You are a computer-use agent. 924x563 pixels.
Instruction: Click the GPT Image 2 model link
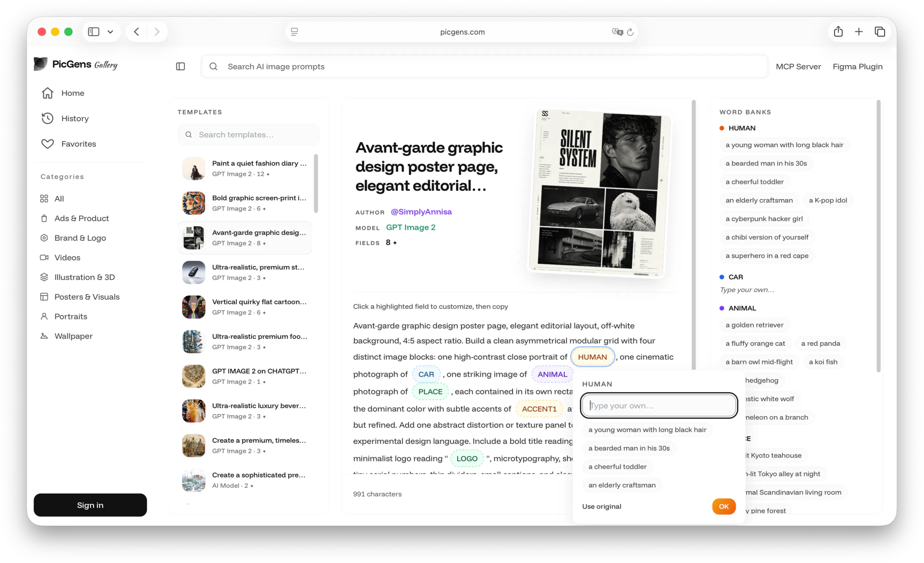pos(411,227)
